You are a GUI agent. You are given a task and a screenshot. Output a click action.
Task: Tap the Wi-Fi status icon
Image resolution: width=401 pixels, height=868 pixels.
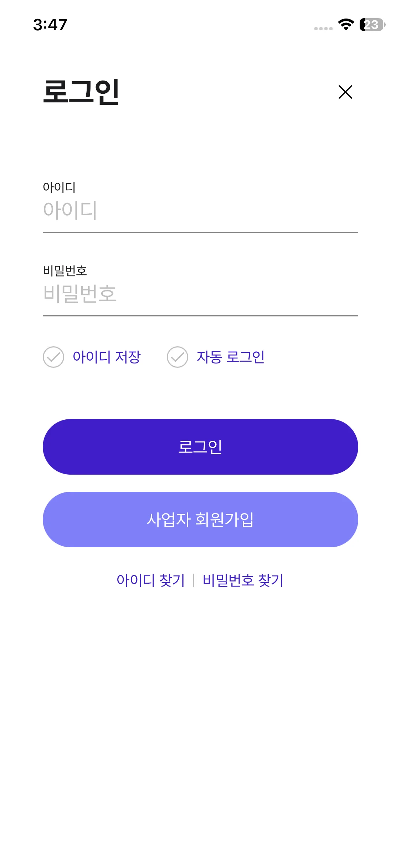tap(346, 25)
